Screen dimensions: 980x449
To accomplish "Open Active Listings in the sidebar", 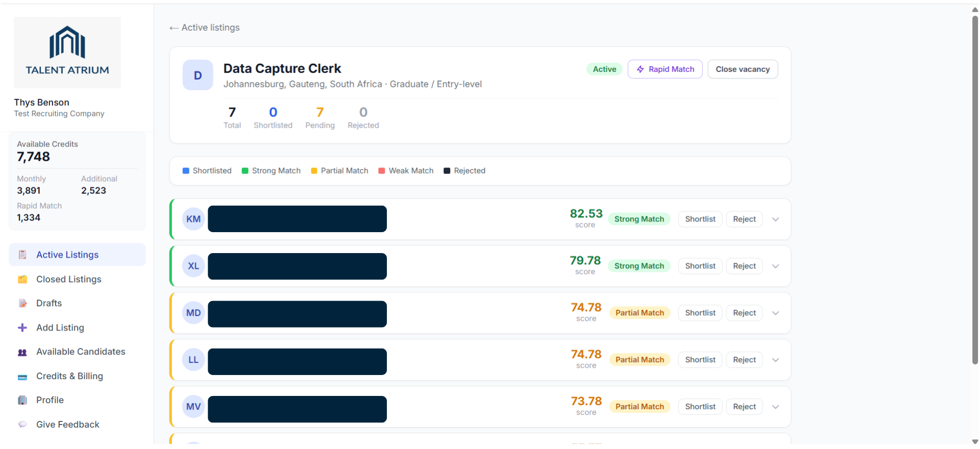I will tap(77, 255).
